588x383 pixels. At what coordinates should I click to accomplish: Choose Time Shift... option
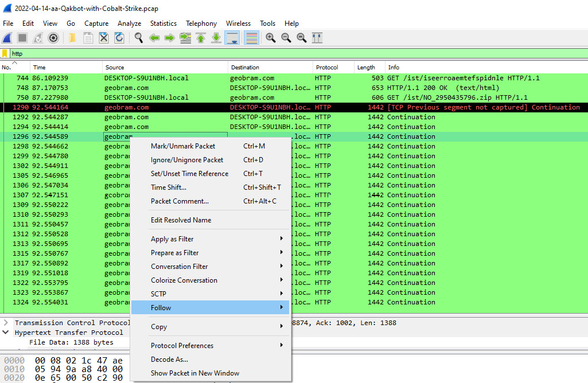coord(211,187)
